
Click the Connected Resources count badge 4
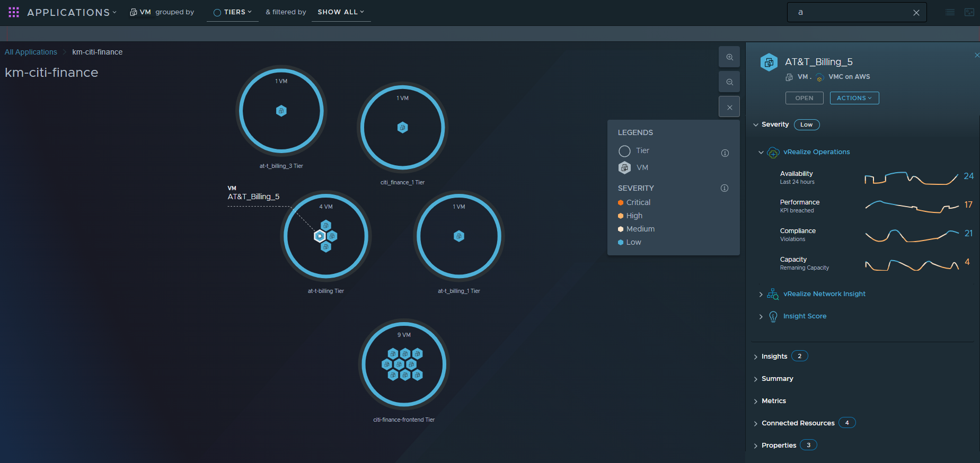coord(847,423)
